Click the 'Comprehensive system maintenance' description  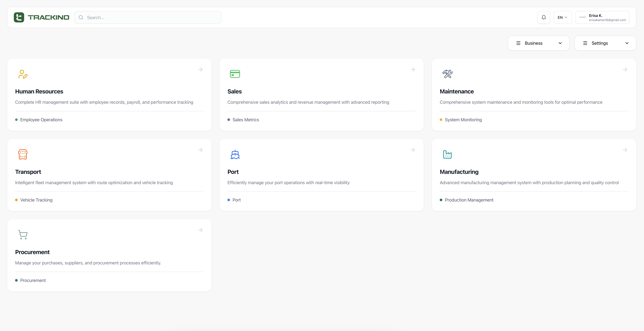(521, 102)
